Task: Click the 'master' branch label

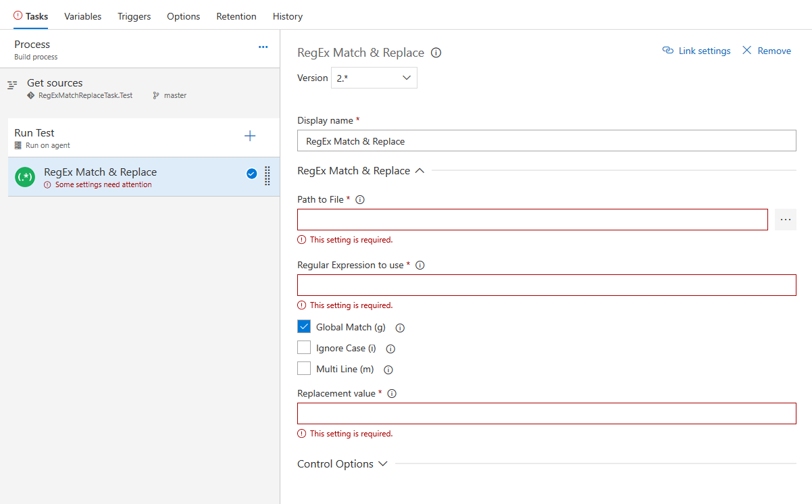Action: [175, 96]
